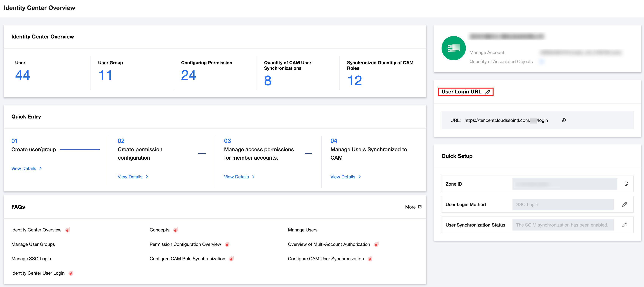This screenshot has width=644, height=287.
Task: Click the Configuring Permission count 24
Action: pyautogui.click(x=188, y=75)
